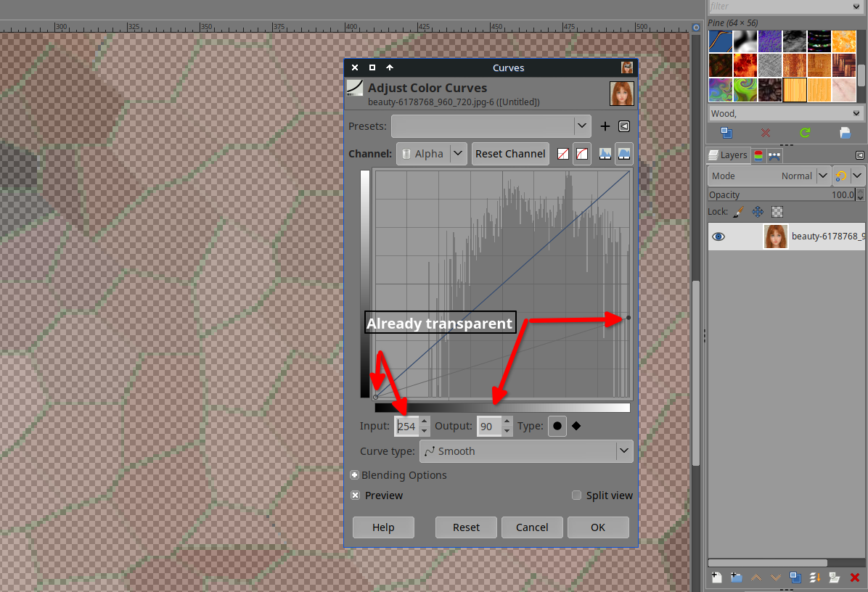Switch layer mode group icon
Screen dimensions: 868x592
point(841,176)
